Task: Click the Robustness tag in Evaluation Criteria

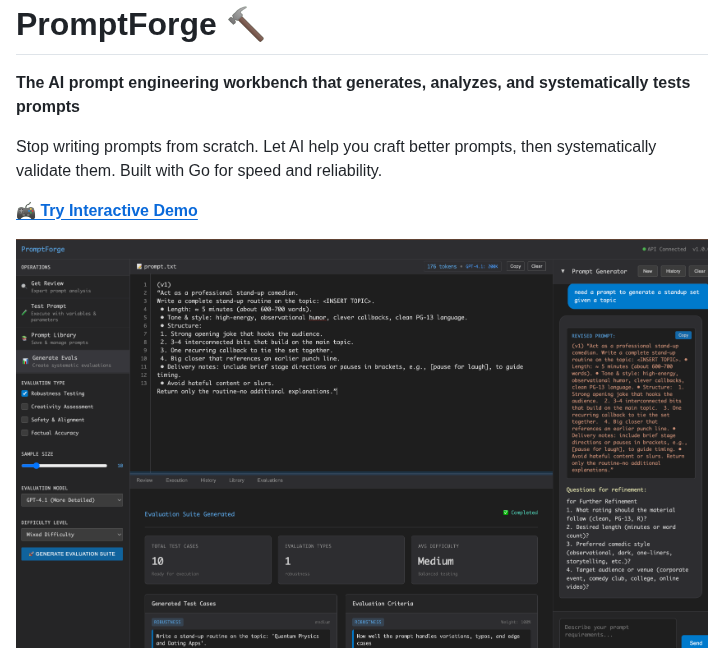Action: (x=368, y=622)
